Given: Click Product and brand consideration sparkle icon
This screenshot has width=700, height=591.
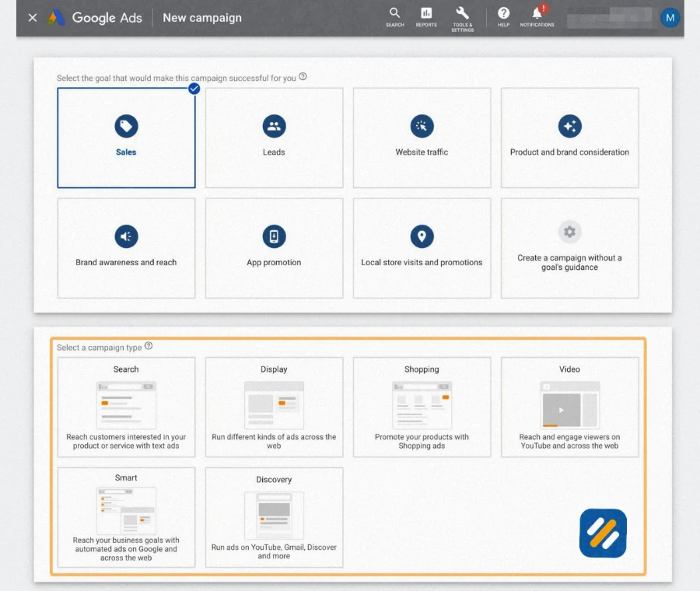Looking at the screenshot, I should pos(569,126).
